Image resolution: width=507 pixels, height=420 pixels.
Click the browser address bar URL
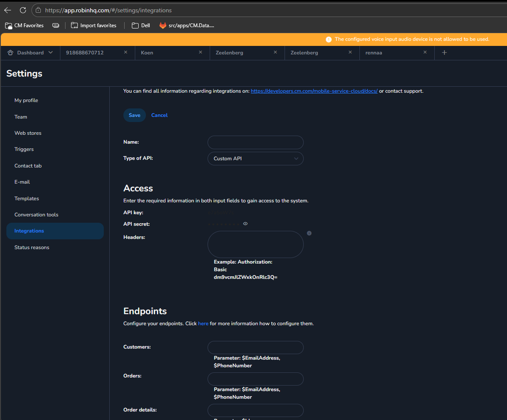[x=108, y=10]
